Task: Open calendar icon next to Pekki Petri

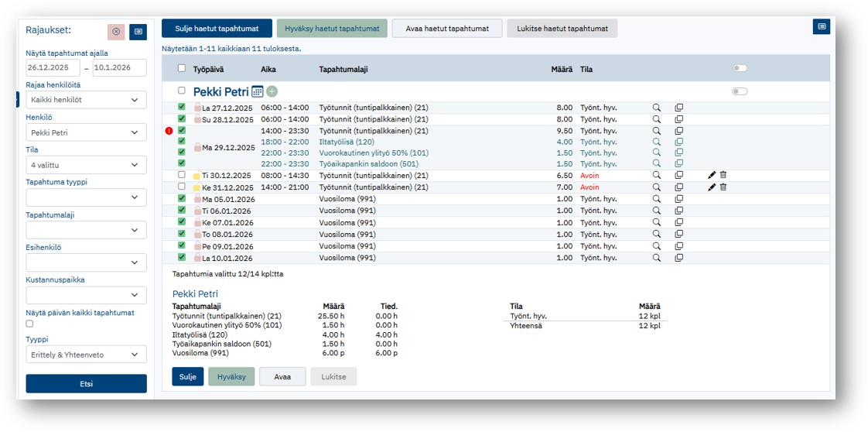Action: [x=257, y=91]
